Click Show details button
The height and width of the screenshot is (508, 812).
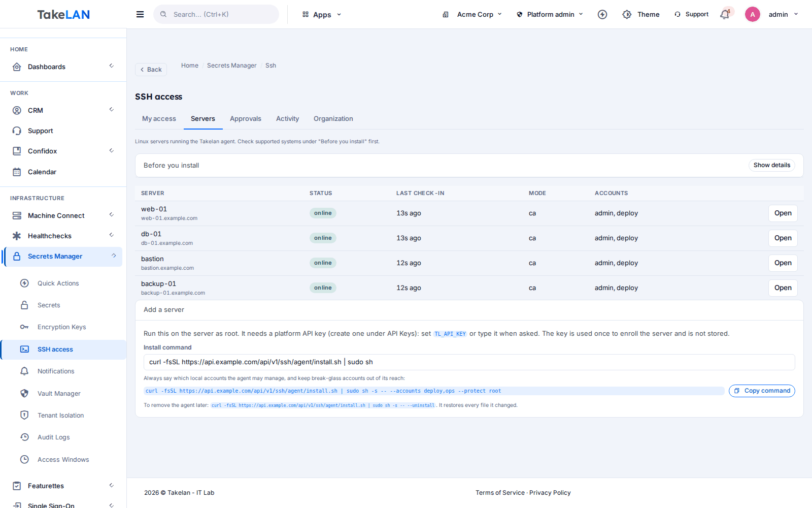[771, 165]
